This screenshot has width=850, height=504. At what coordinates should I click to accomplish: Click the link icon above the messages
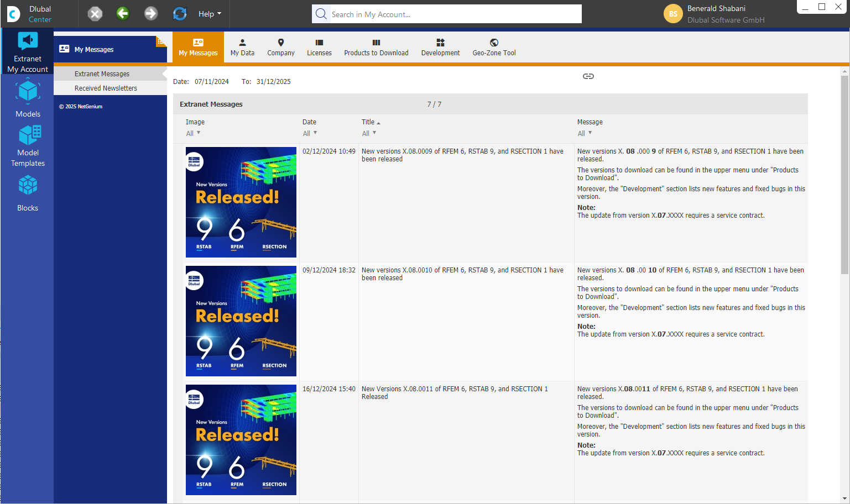point(588,76)
